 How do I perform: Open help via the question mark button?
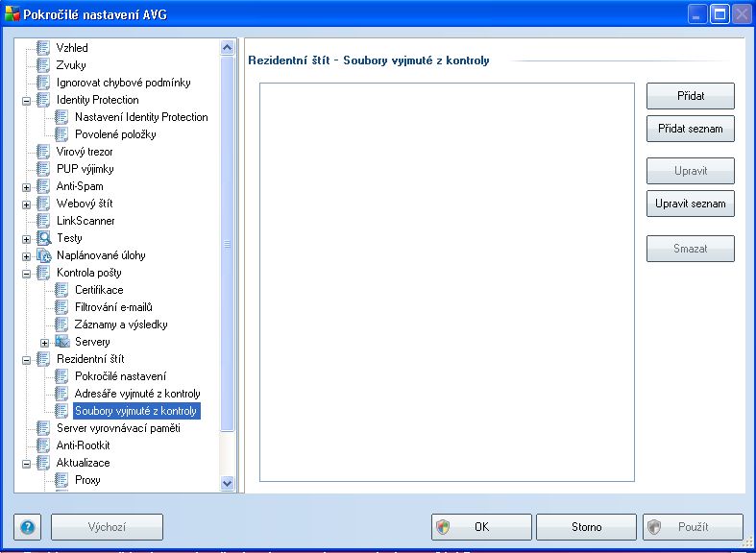point(28,527)
